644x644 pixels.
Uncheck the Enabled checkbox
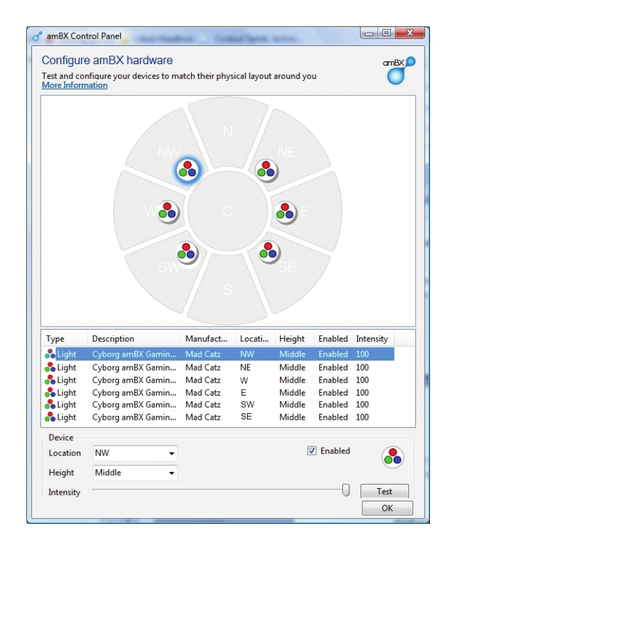312,451
